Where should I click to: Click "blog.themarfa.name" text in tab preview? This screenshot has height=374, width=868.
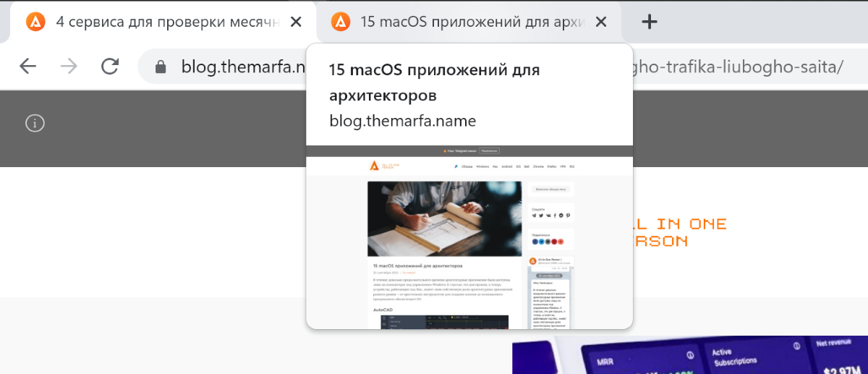pyautogui.click(x=402, y=120)
